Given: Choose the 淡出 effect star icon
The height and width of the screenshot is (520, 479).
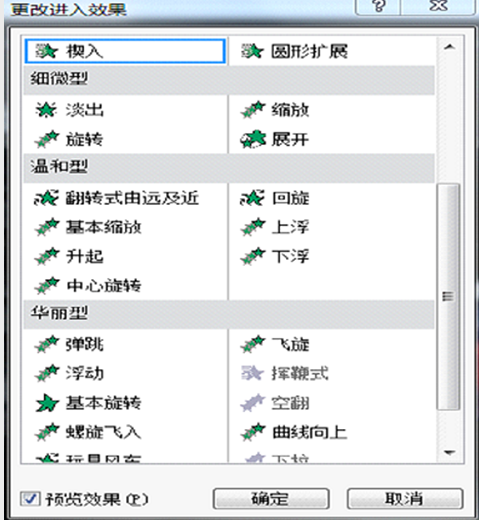Looking at the screenshot, I should [x=46, y=110].
